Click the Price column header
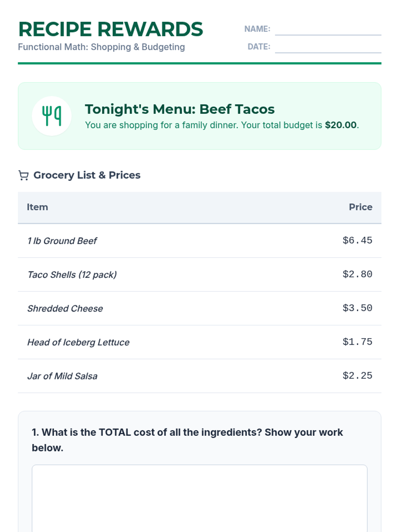 point(360,207)
